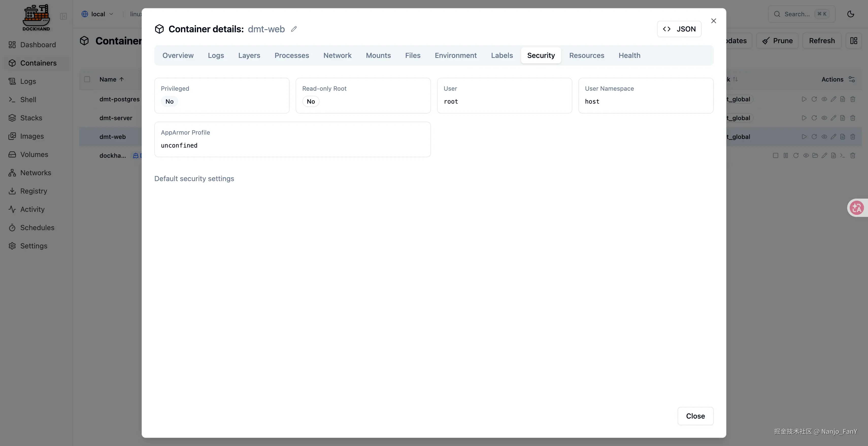Toggle the select-all checkbox in Name header
This screenshot has height=446, width=868.
(87, 79)
